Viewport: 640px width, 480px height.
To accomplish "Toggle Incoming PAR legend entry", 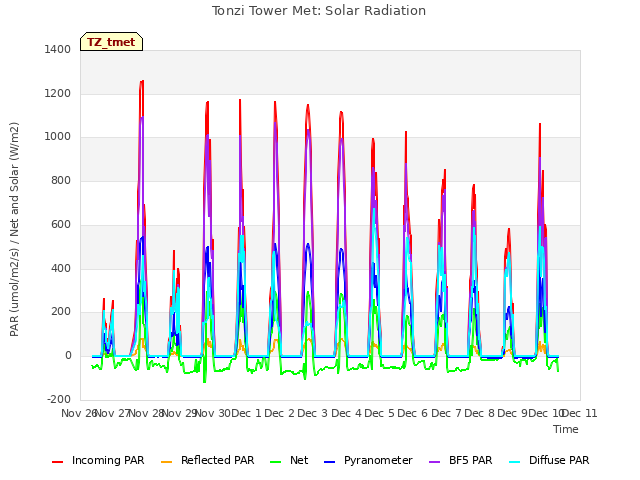I will tap(98, 460).
